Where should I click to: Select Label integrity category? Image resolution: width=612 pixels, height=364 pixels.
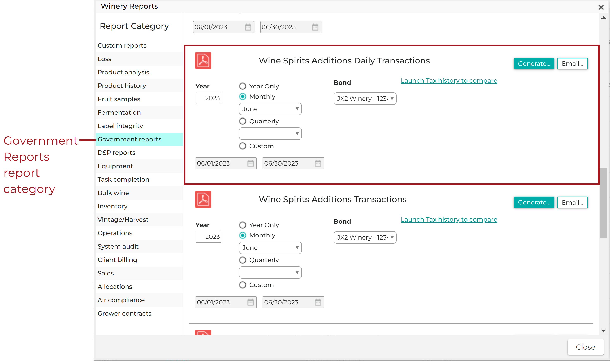pyautogui.click(x=139, y=126)
